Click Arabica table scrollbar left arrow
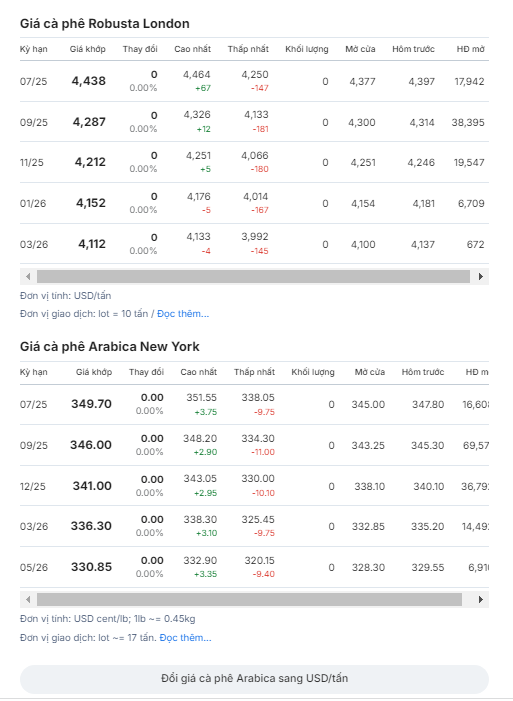513x701 pixels. [28, 600]
